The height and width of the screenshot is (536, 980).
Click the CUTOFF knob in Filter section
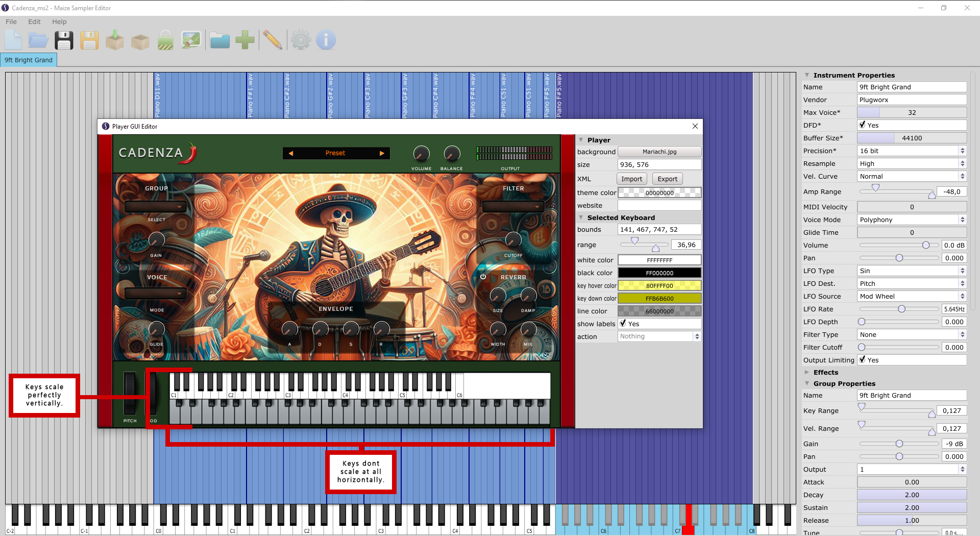pos(513,239)
